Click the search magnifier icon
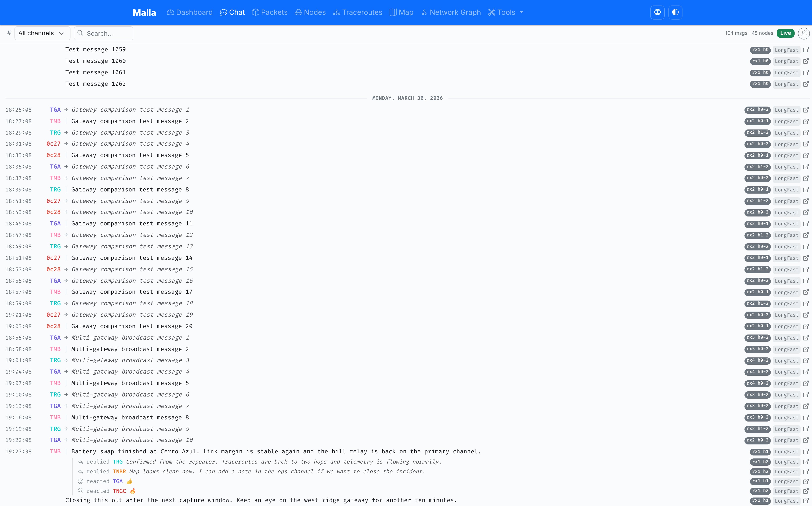This screenshot has height=506, width=812. (80, 33)
